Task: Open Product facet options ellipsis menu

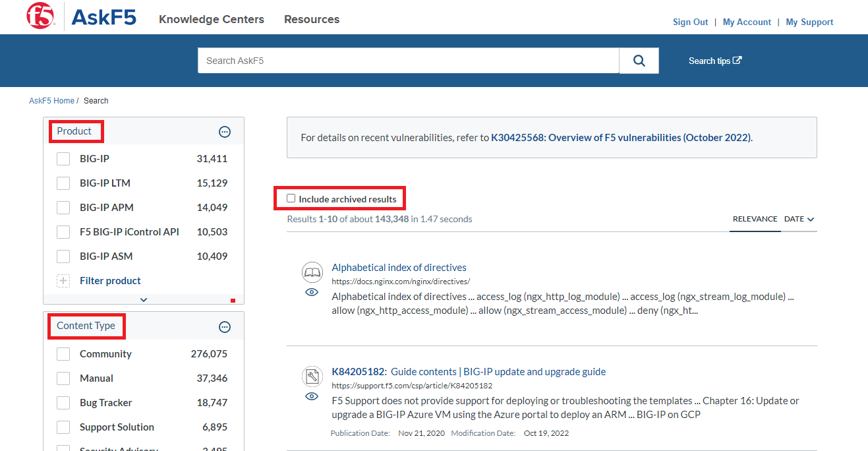Action: pos(225,132)
